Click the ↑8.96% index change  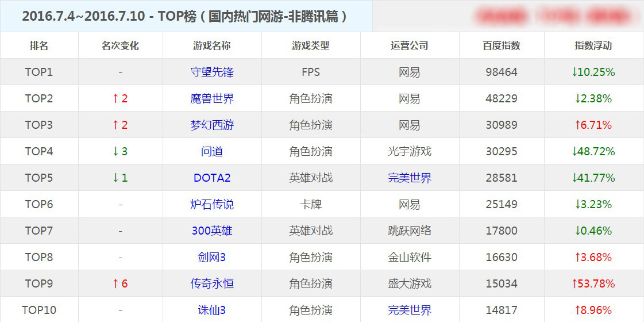(593, 310)
